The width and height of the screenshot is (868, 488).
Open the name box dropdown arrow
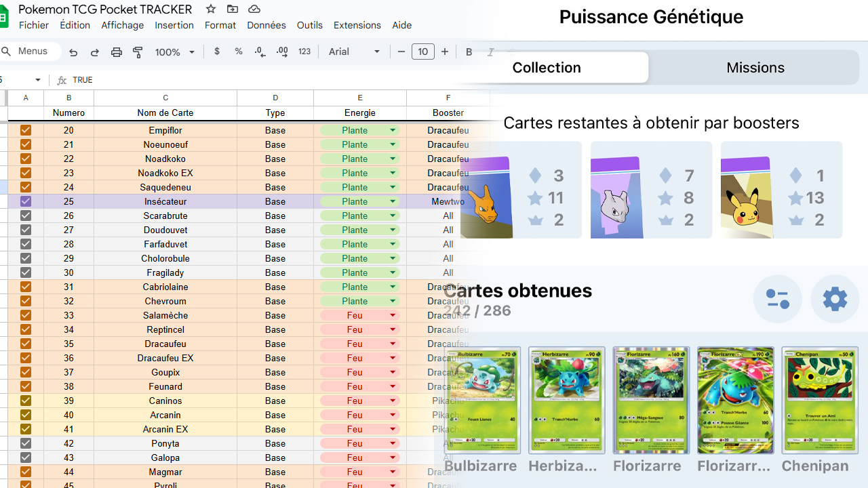tap(38, 80)
